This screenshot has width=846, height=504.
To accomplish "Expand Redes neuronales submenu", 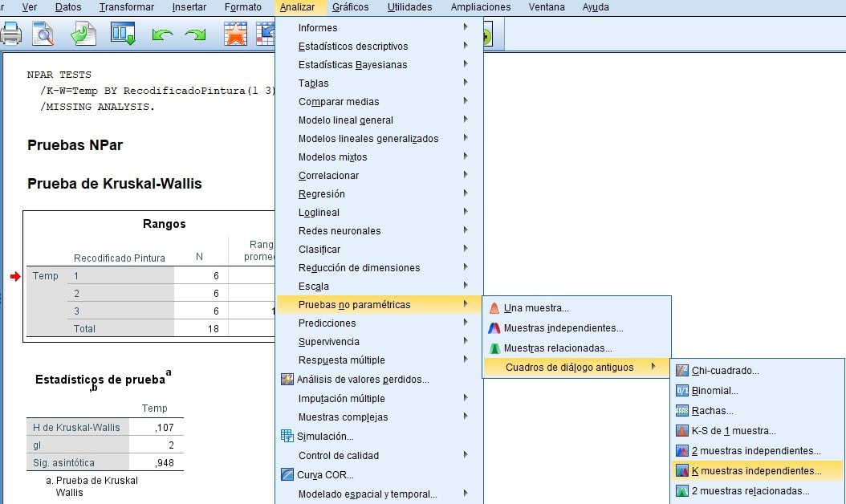I will (379, 231).
